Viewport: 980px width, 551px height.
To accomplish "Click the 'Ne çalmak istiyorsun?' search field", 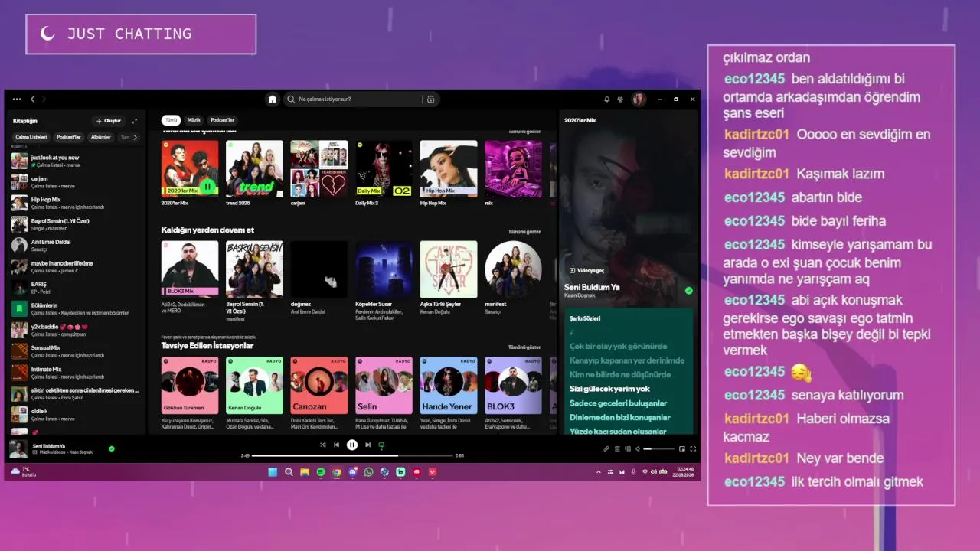I will [352, 99].
